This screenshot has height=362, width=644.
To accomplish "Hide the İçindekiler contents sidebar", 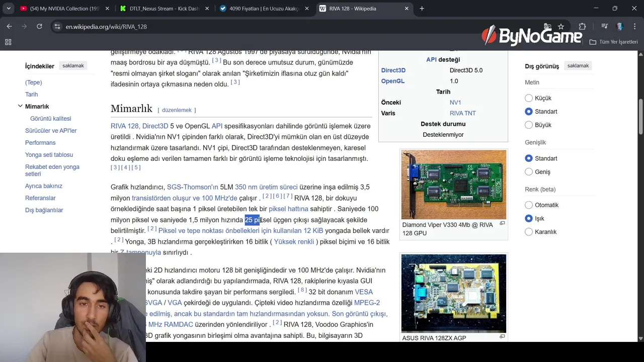I will (x=73, y=66).
